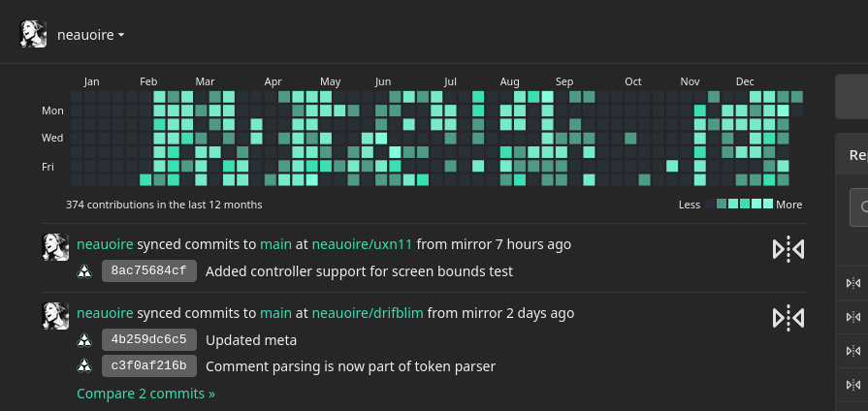868x411 pixels.
Task: Open commit hash 8ac75684cf
Action: (x=149, y=271)
